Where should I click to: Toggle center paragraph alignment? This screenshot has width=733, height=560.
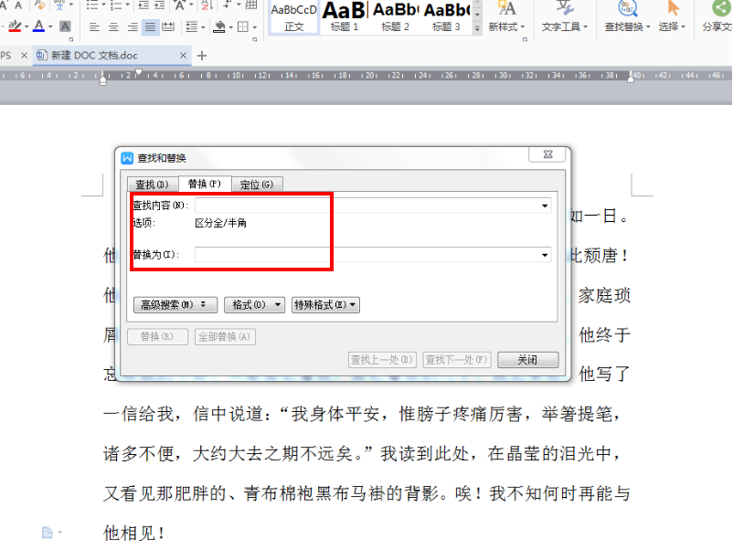click(113, 26)
